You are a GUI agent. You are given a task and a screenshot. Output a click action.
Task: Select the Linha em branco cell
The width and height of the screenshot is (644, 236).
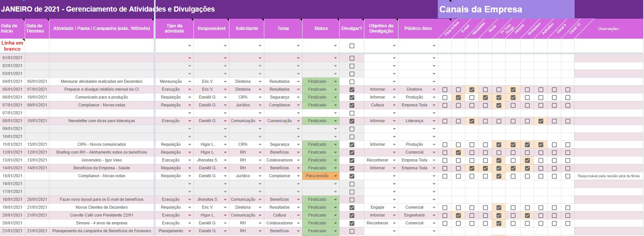12,46
